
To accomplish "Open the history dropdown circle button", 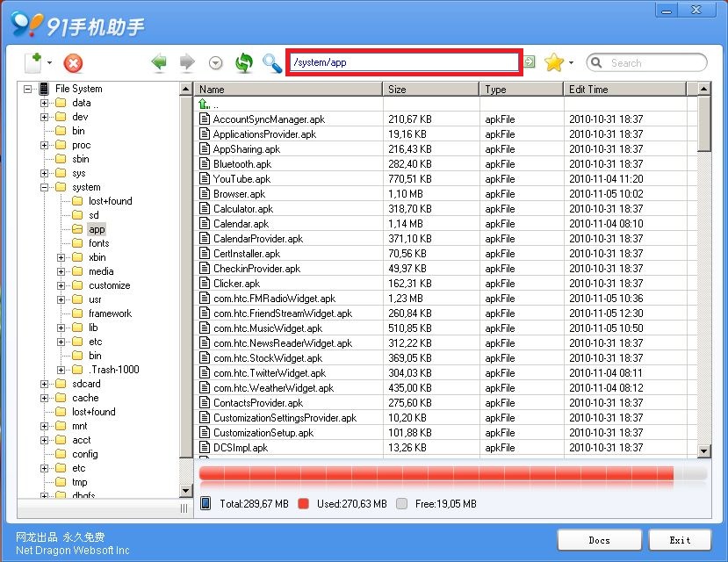I will [215, 62].
